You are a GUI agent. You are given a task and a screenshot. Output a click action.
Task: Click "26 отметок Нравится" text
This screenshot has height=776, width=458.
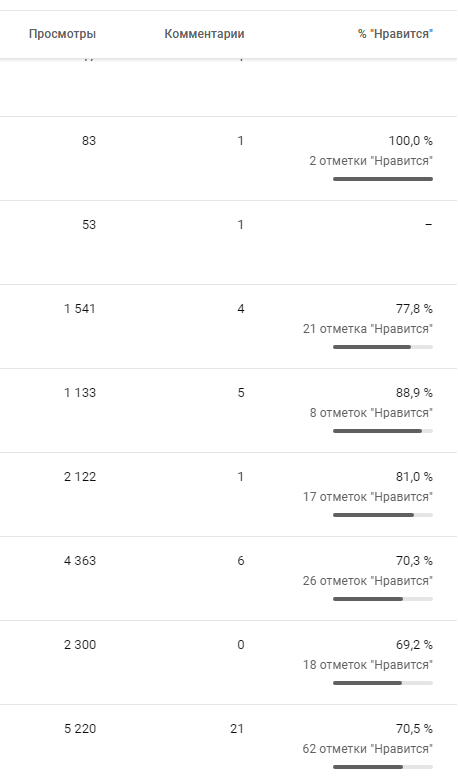click(368, 581)
